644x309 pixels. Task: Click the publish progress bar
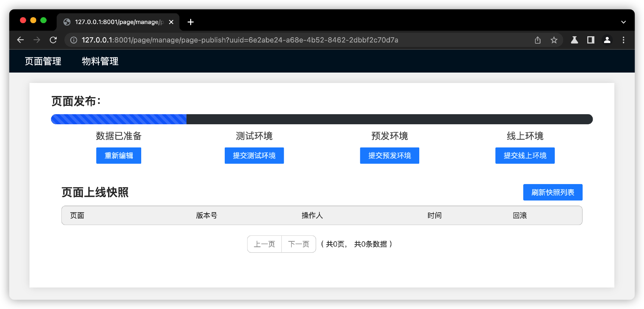point(321,119)
